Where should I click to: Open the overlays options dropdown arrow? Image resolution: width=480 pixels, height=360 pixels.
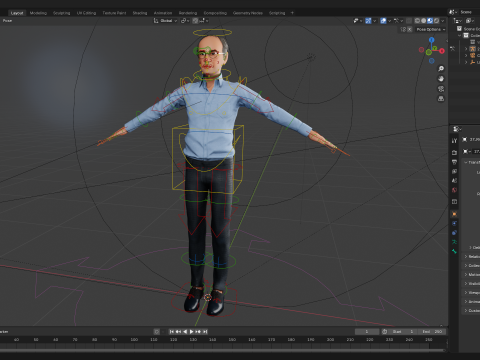point(389,21)
